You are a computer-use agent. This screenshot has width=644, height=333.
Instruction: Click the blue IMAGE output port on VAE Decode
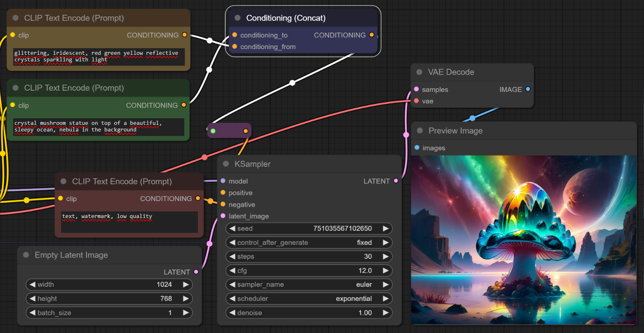[528, 89]
